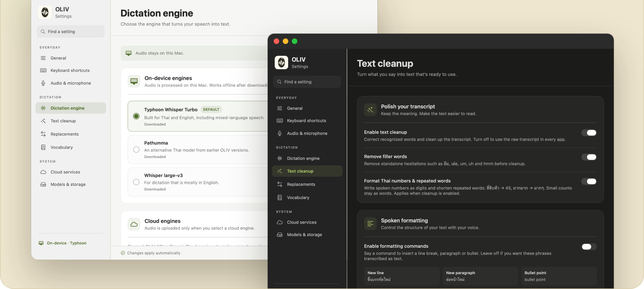This screenshot has width=644, height=289.
Task: Choose the Whisper large-v3 radio button
Action: pos(136,182)
